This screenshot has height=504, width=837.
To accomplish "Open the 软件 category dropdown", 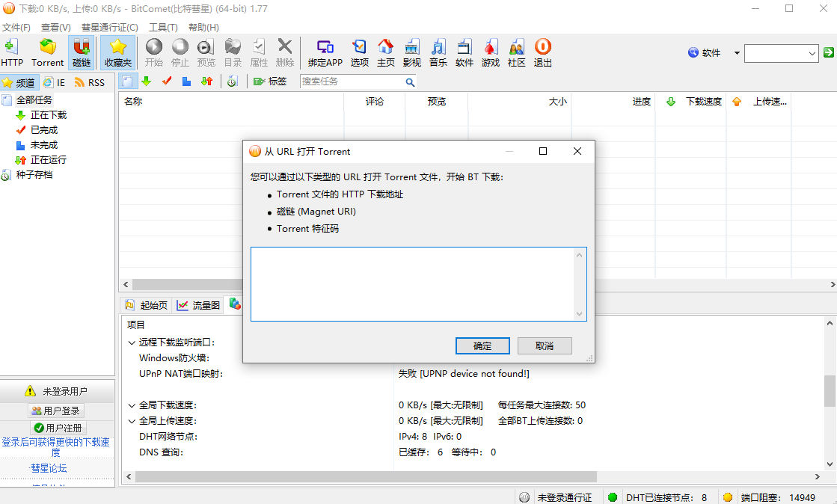I will click(711, 52).
